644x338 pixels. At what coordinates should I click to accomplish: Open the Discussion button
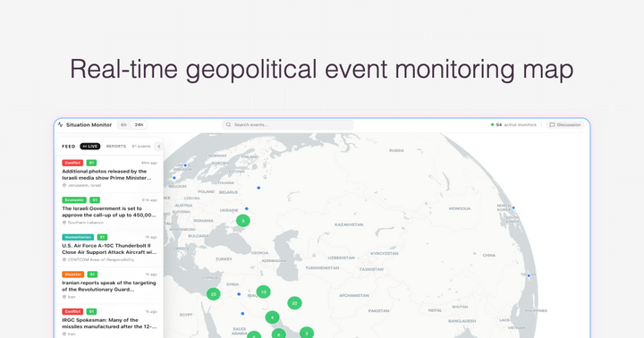point(565,125)
